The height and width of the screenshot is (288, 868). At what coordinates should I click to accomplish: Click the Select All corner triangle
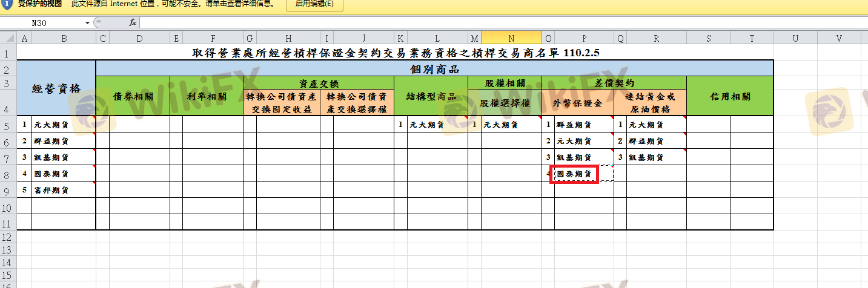coord(8,38)
